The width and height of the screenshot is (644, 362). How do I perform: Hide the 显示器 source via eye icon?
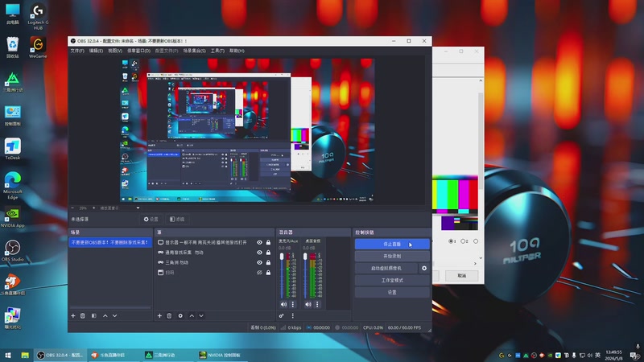259,242
